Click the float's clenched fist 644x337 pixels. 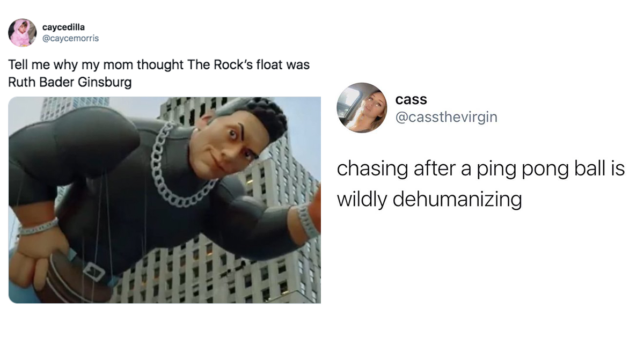[x=38, y=256]
